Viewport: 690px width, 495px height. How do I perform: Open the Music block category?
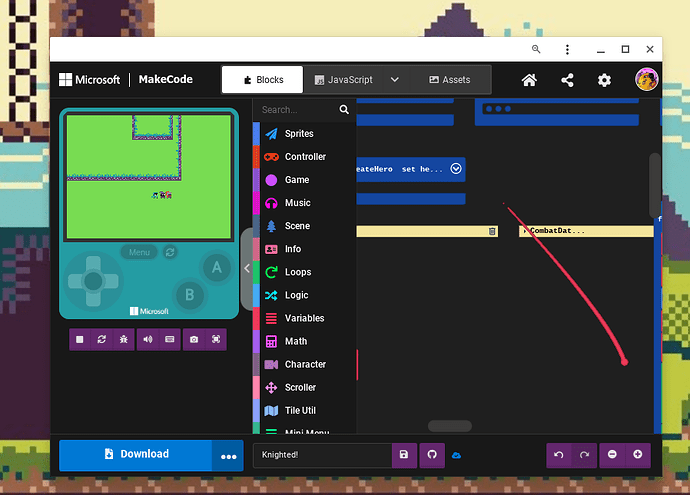[x=305, y=203]
